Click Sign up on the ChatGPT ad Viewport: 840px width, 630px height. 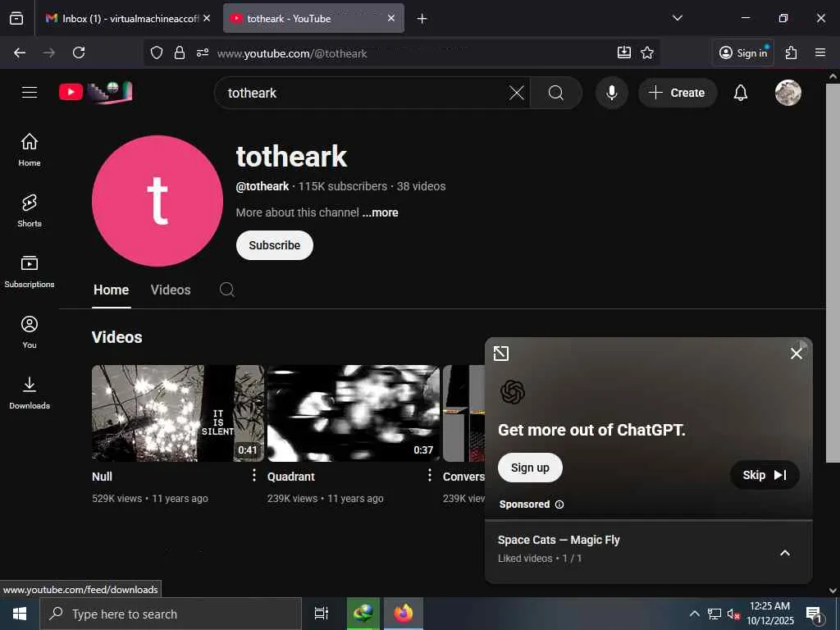click(530, 468)
